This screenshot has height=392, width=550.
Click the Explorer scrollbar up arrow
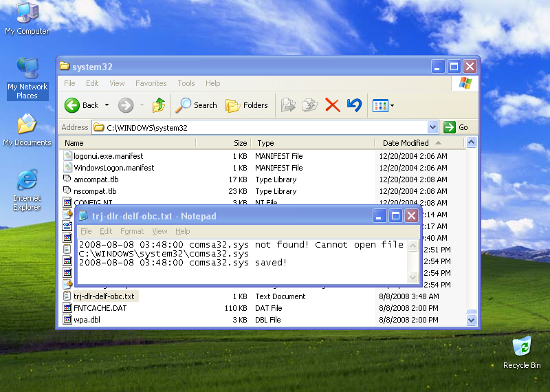471,142
